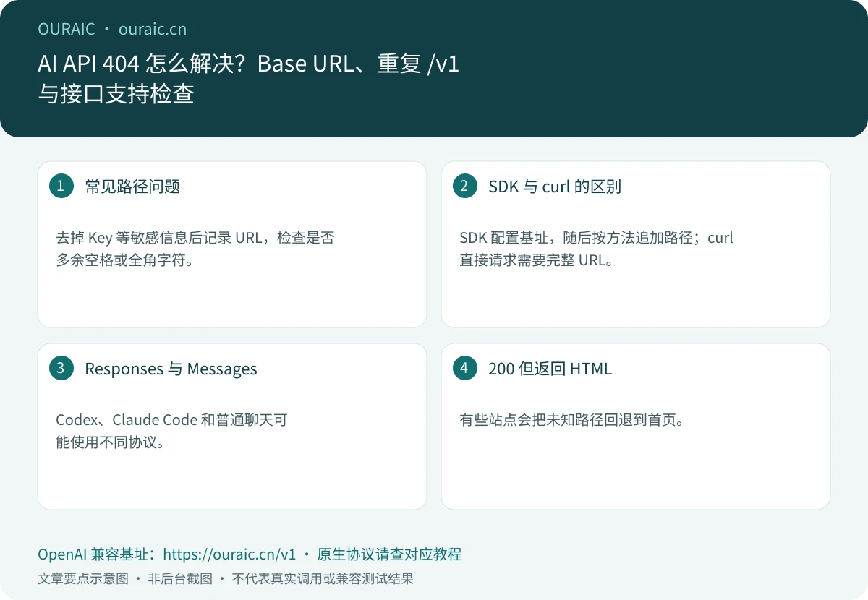Click the number 4 badge beside 200 但返回 HTML

click(464, 368)
